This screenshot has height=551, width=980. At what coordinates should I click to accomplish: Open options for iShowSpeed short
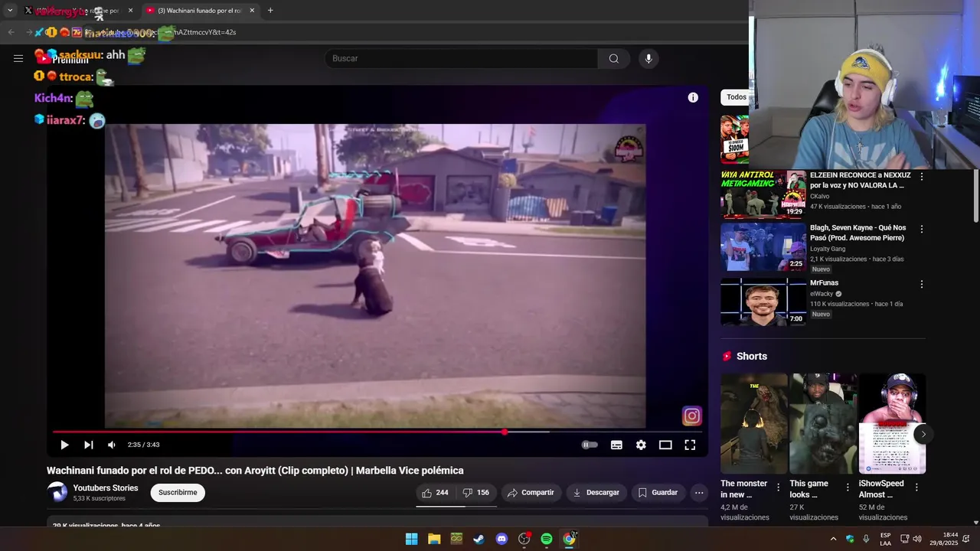tap(916, 487)
